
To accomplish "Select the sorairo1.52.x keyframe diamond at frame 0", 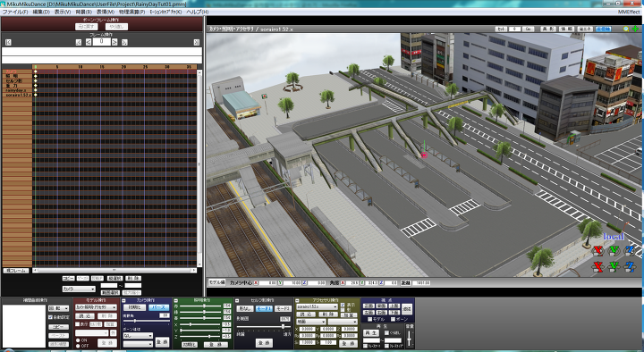I will pyautogui.click(x=35, y=95).
